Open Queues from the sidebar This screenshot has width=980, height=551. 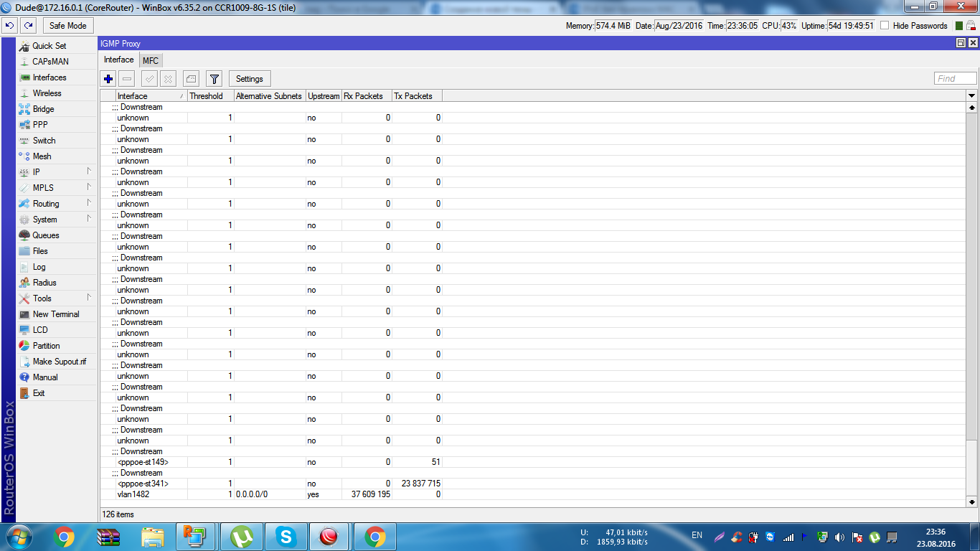(x=57, y=235)
